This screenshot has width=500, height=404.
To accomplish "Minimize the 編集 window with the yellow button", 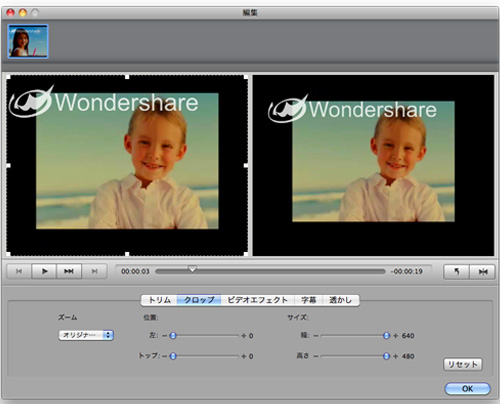I will (x=23, y=13).
